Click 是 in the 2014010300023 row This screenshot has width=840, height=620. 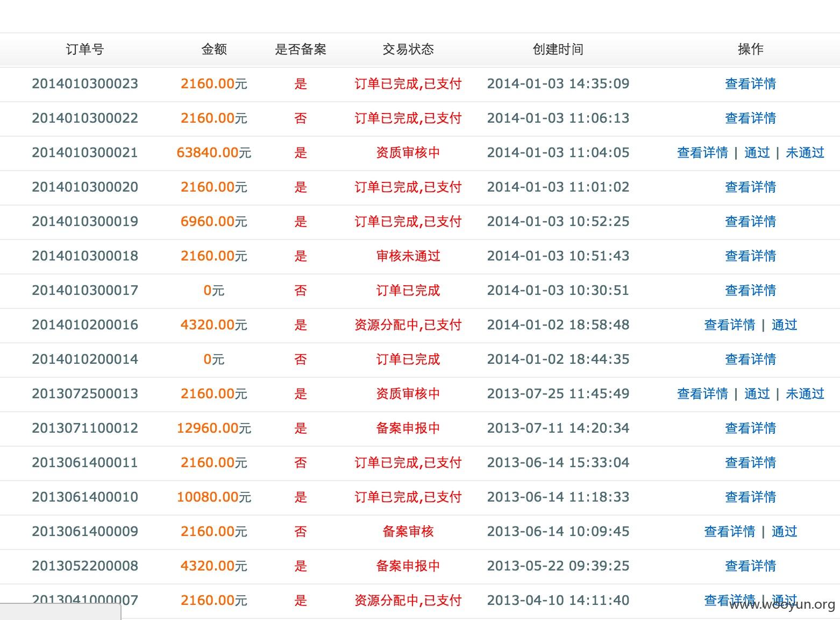tap(301, 84)
